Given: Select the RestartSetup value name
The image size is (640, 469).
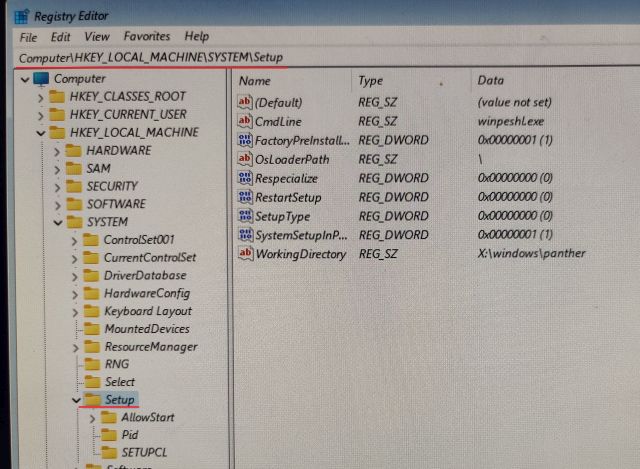Looking at the screenshot, I should point(288,198).
